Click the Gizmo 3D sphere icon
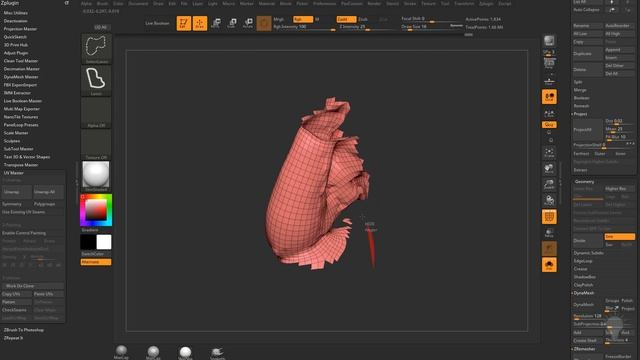 click(264, 23)
